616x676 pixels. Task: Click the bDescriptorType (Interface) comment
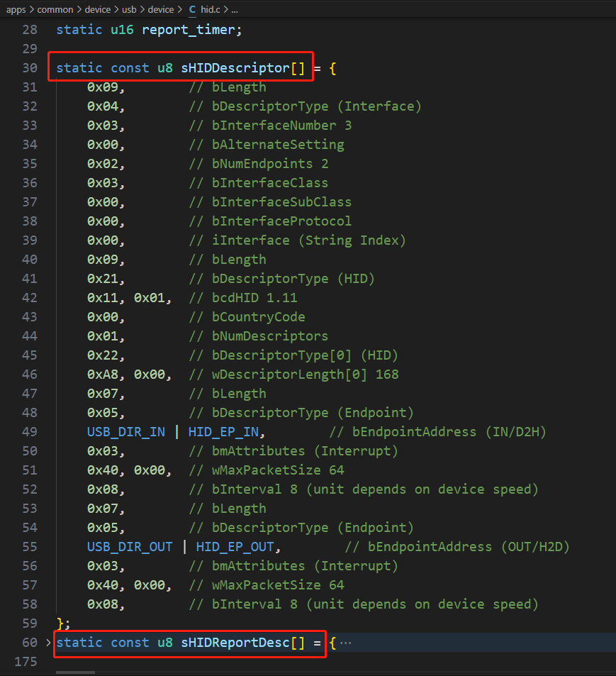click(x=305, y=106)
